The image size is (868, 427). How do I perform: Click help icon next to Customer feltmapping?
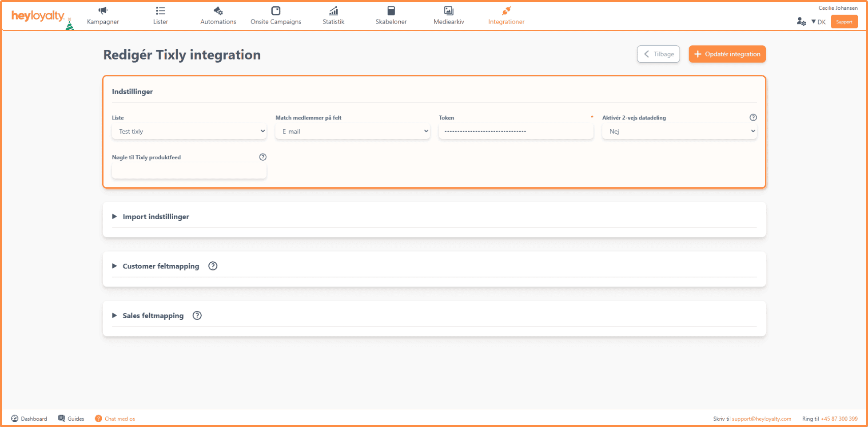pos(213,266)
